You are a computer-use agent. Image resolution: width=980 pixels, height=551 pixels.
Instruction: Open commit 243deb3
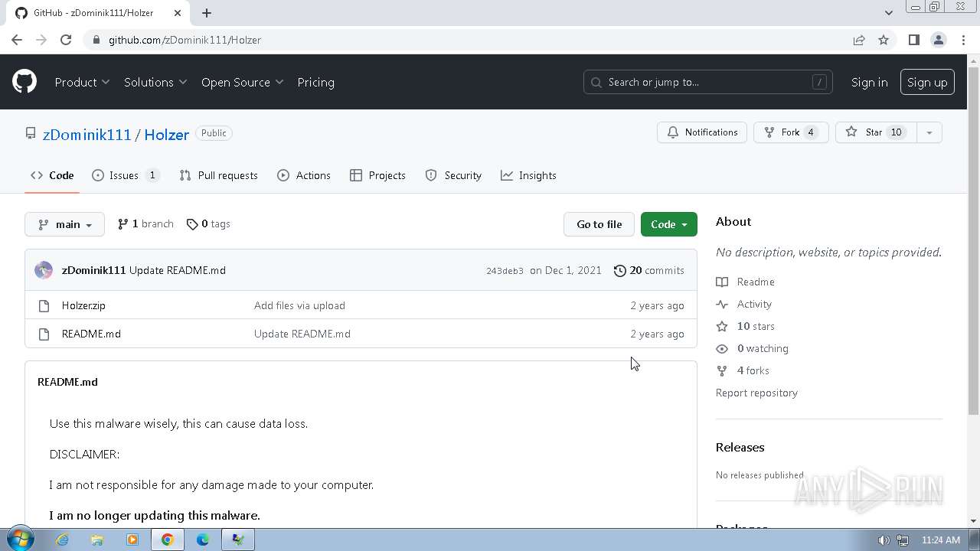(505, 271)
